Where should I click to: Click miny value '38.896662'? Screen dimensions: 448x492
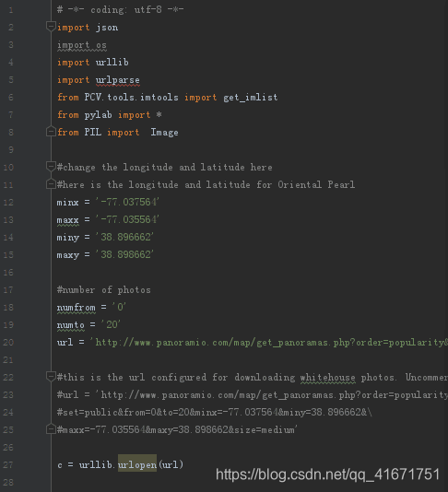[124, 237]
